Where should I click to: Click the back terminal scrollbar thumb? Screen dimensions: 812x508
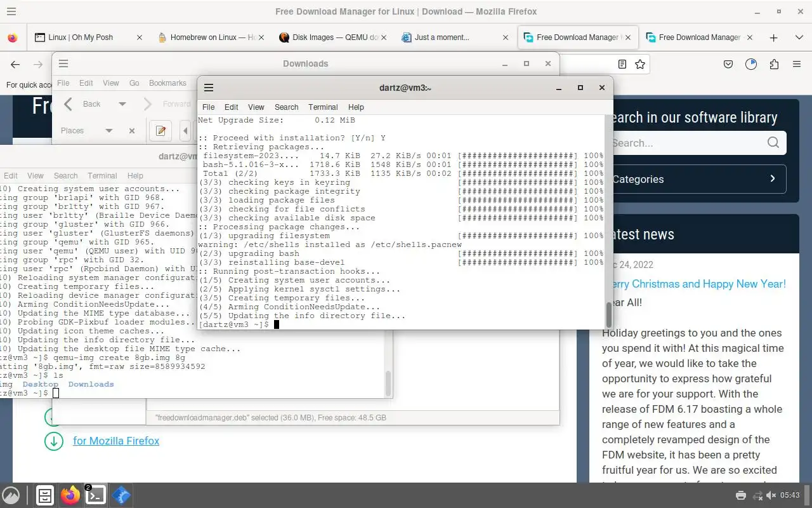(x=388, y=383)
